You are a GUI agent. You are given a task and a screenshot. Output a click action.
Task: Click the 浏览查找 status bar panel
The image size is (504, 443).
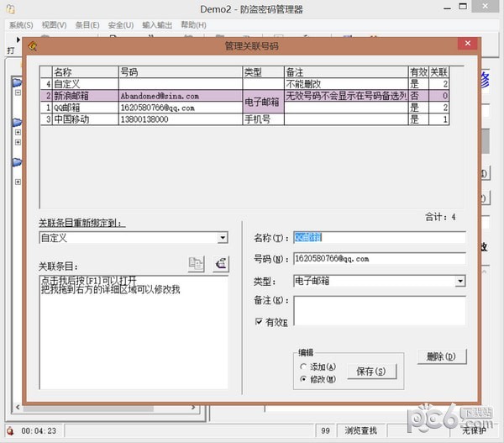click(360, 430)
